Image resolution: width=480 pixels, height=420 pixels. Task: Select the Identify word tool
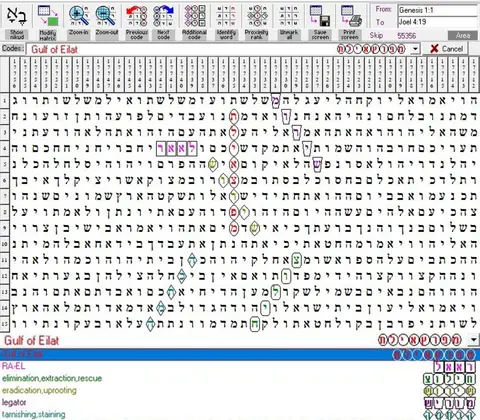click(226, 16)
